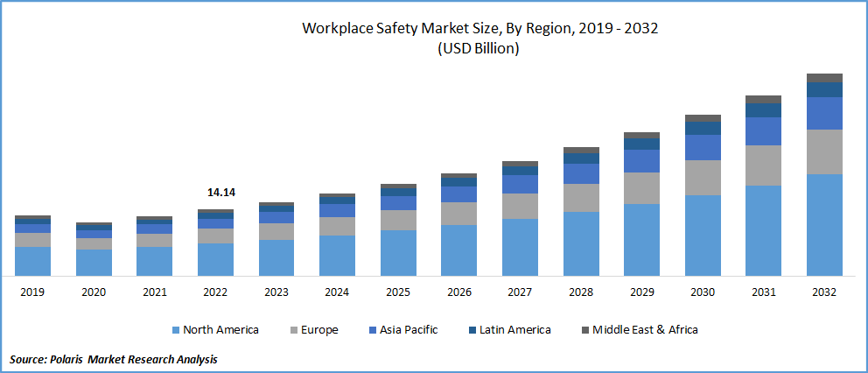Click the Europe segment of the 2025 bar
868x373 pixels.
[398, 221]
